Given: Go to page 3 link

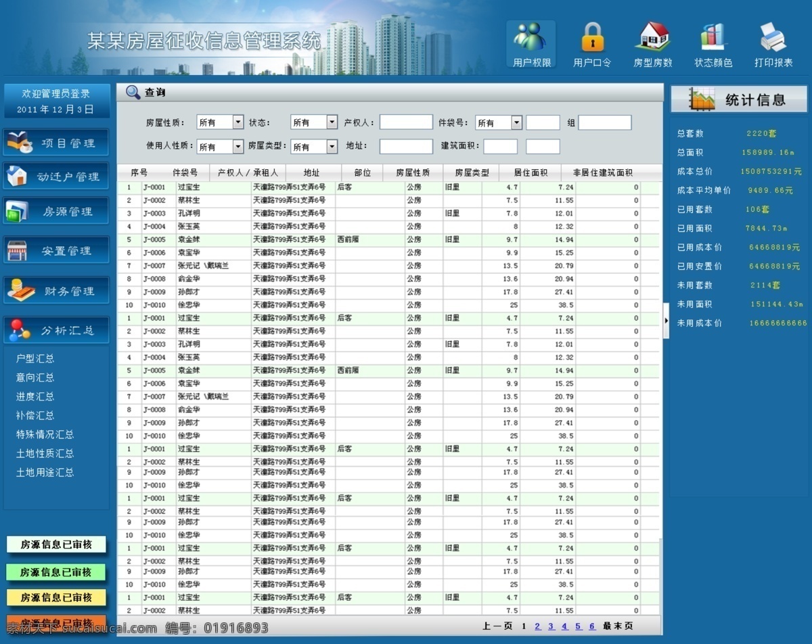Looking at the screenshot, I should (x=551, y=626).
